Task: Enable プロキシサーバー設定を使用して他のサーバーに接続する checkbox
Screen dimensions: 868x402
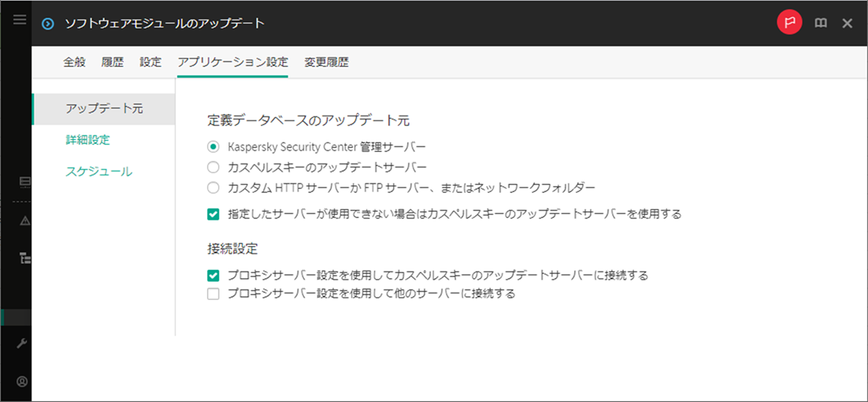Action: click(x=213, y=293)
